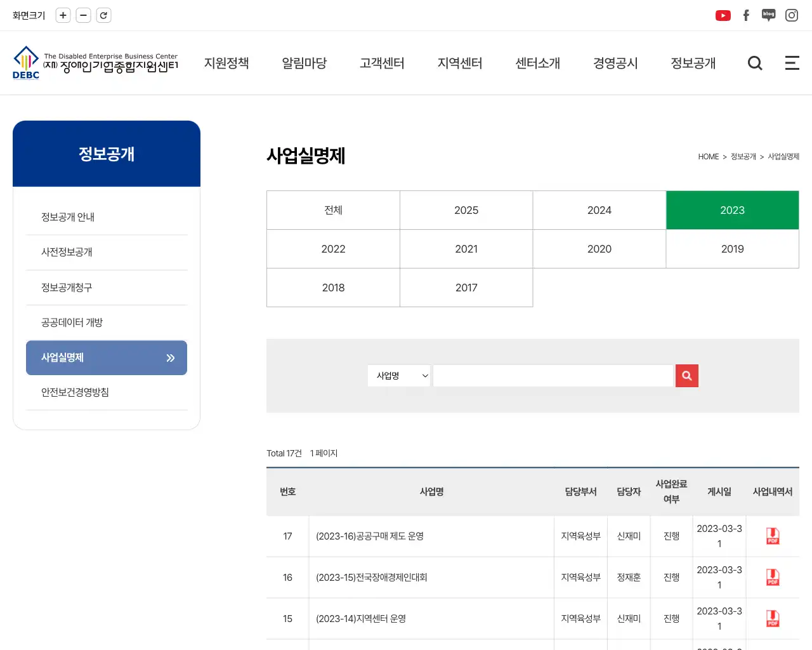812x650 pixels.
Task: Click row number 17 cell
Action: 287,536
